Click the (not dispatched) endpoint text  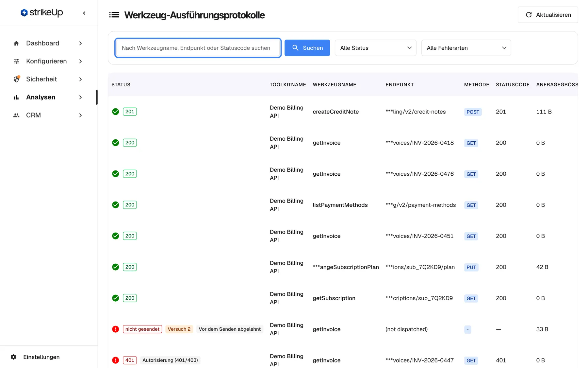(x=406, y=329)
